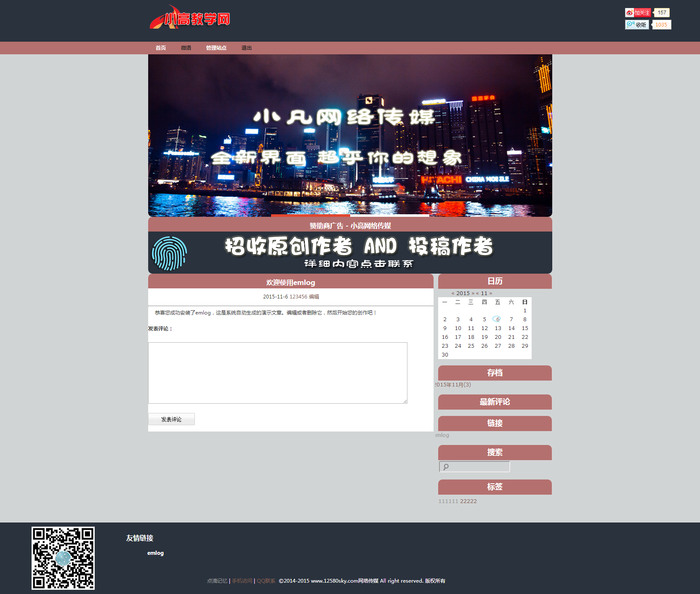Image resolution: width=700 pixels, height=594 pixels.
Task: Open 管理站点 in the navigation bar
Action: coord(216,48)
